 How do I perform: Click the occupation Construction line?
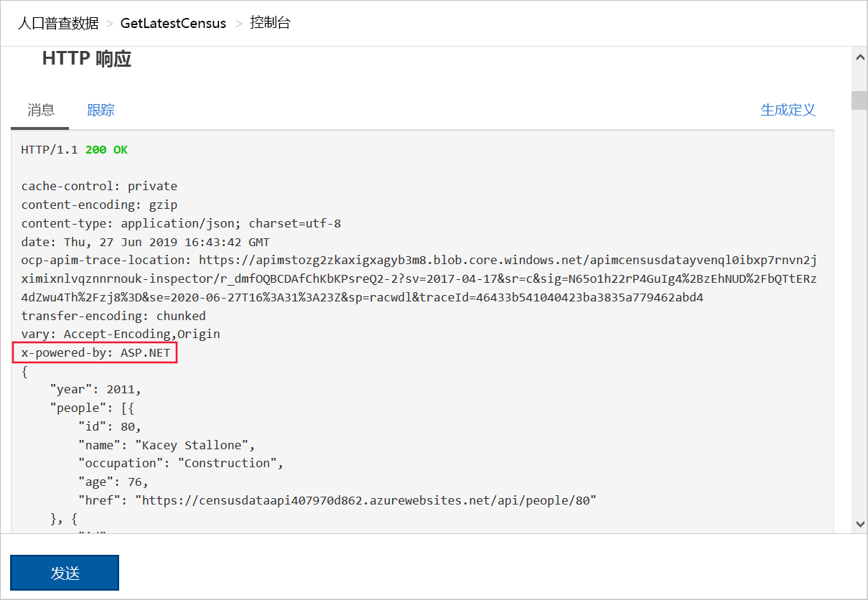(x=181, y=464)
